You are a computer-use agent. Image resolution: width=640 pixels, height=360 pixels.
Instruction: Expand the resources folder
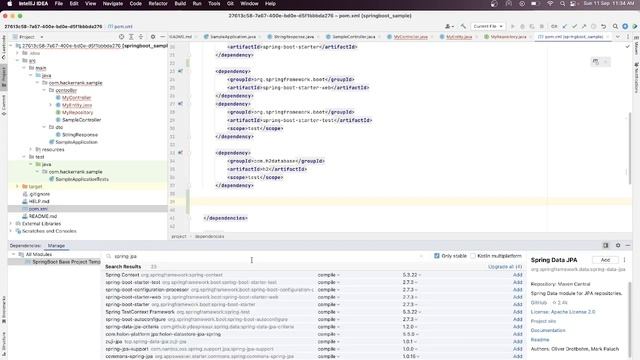point(31,149)
